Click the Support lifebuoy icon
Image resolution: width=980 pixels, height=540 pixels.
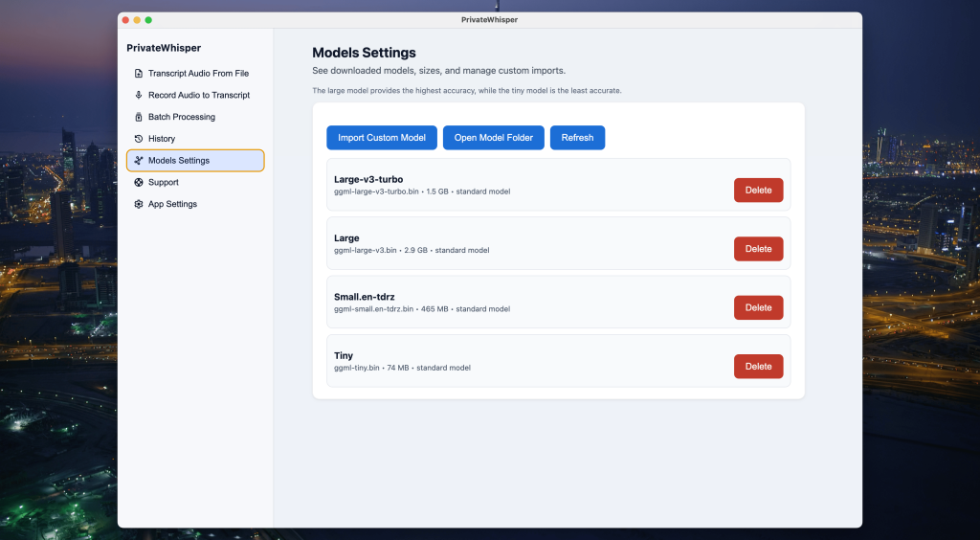(x=139, y=182)
